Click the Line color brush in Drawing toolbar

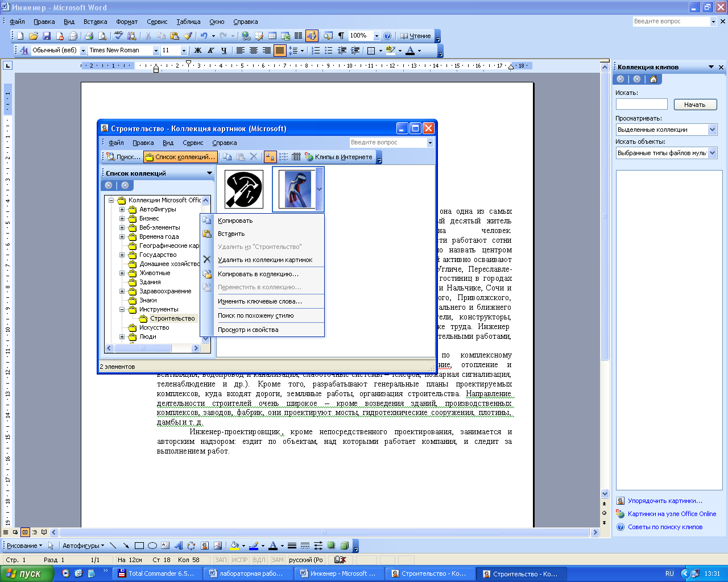coord(253,546)
